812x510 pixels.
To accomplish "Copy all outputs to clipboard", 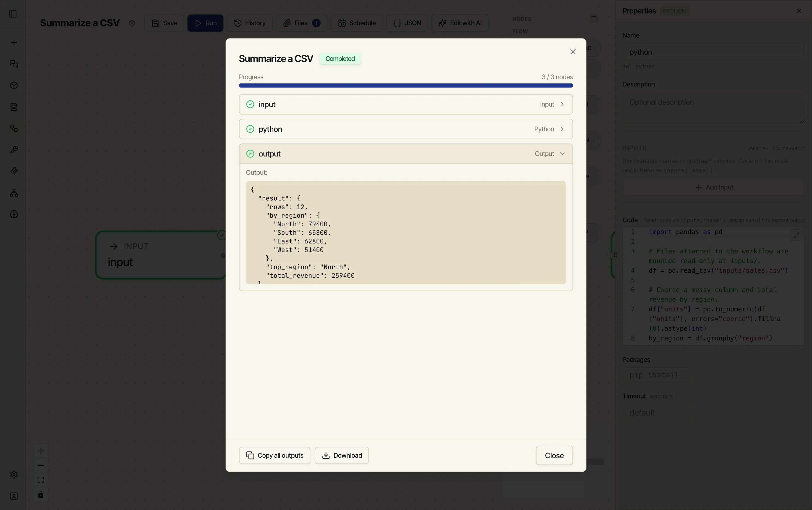I will (274, 456).
